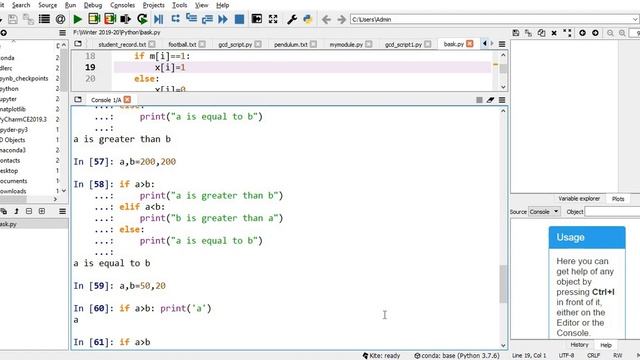640x360 pixels.
Task: Collapse all in the outline pane (minus box icon)
Action: [29, 211]
